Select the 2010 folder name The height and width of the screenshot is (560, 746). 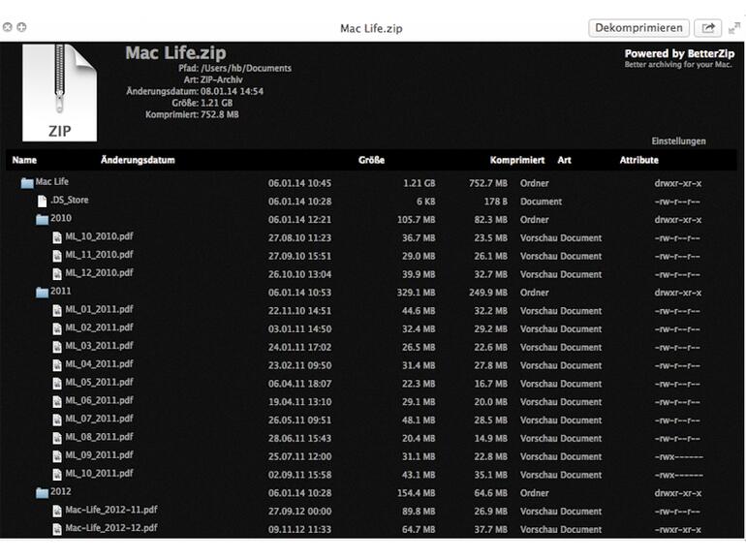61,218
